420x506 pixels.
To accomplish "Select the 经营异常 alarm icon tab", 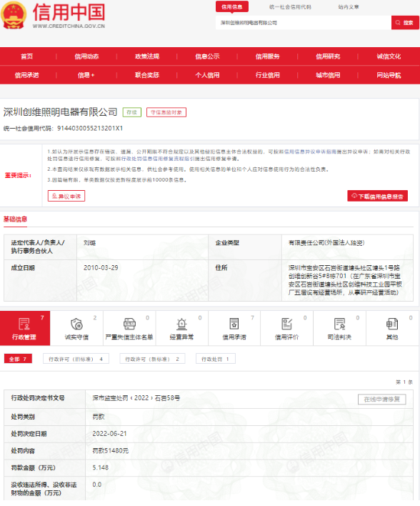I will tap(182, 328).
